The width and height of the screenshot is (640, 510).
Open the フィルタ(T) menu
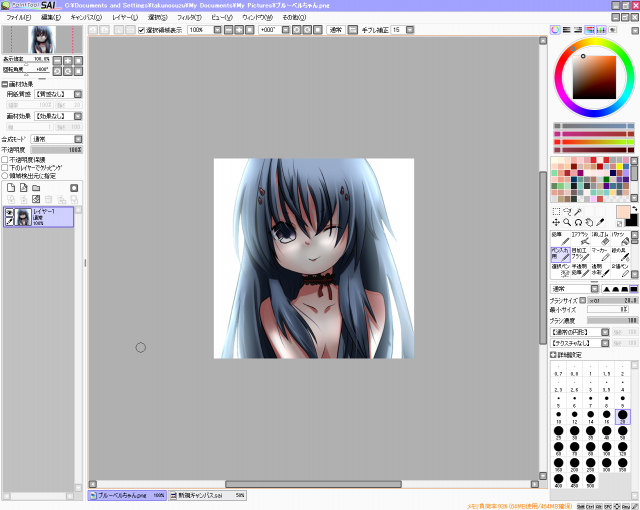click(189, 18)
